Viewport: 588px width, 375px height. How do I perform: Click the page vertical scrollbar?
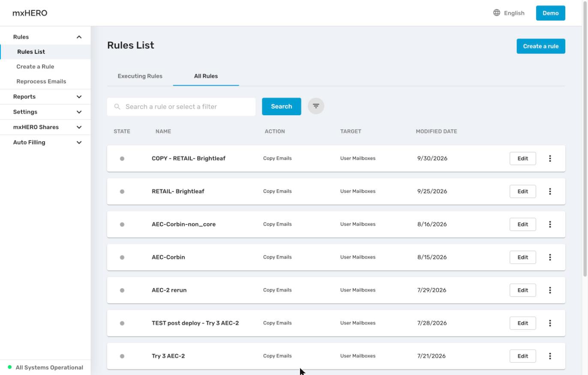(x=585, y=138)
